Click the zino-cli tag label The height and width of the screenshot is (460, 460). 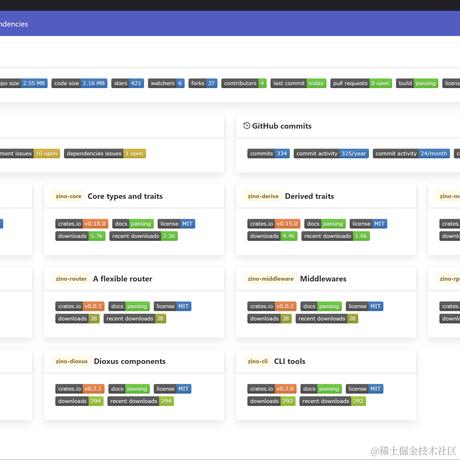point(258,361)
